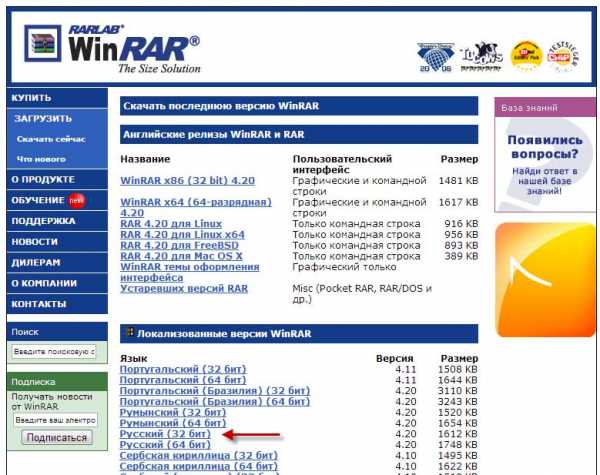Open the Контакты menu item
The width and height of the screenshot is (600, 475).
tap(57, 304)
